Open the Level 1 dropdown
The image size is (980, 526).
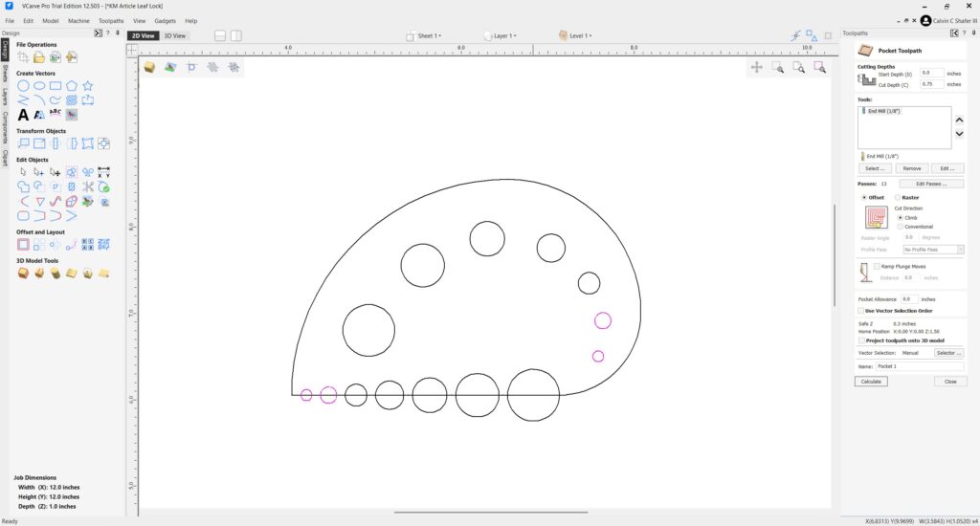(575, 35)
